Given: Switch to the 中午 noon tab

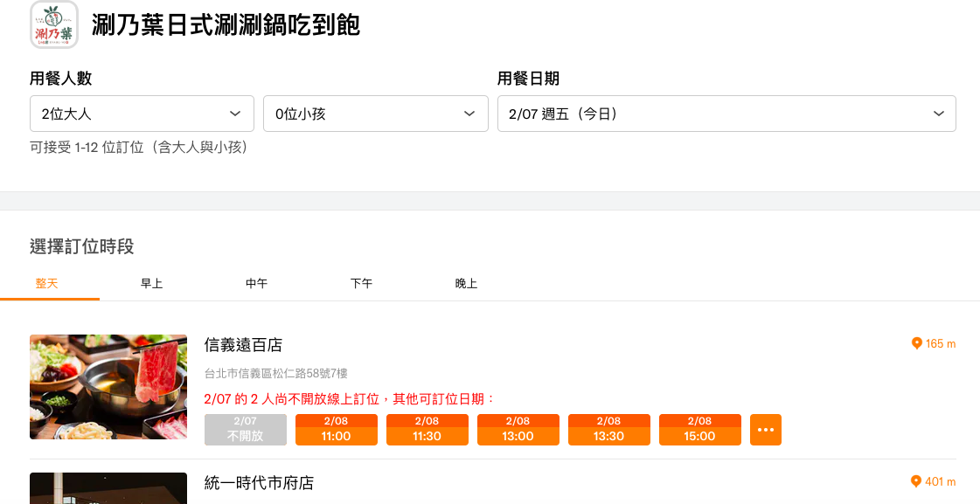Looking at the screenshot, I should pos(257,284).
